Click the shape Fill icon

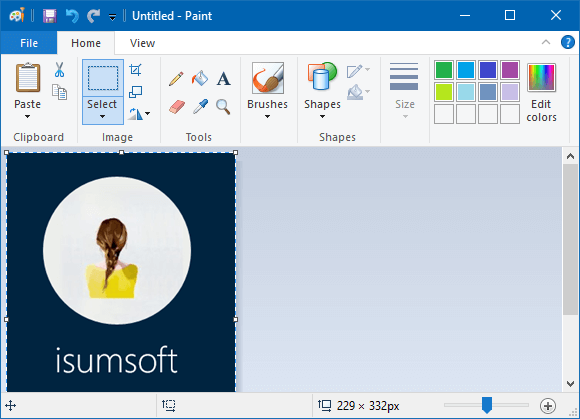354,92
